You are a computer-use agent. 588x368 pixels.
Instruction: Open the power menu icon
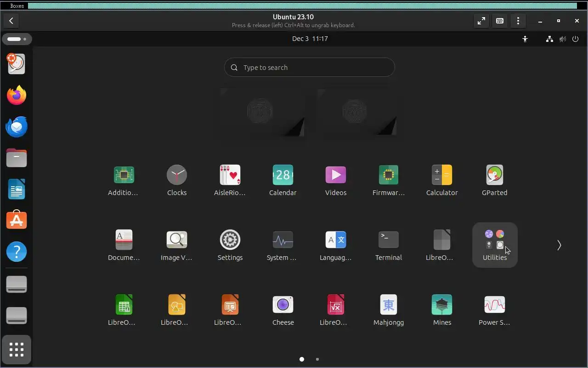575,39
